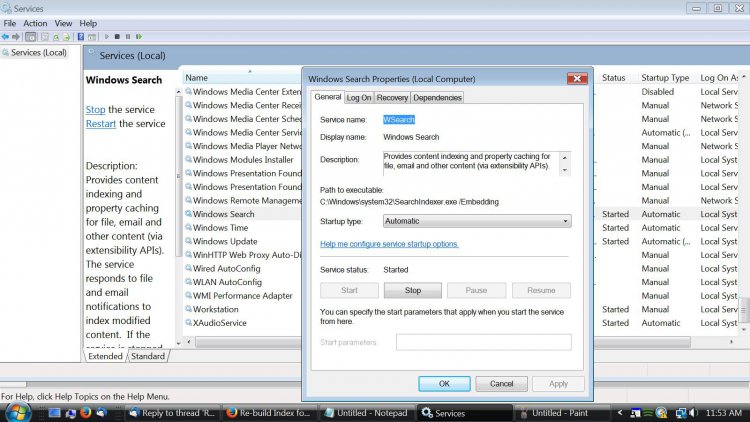
Task: Switch to the Standard view tab
Action: 148,356
